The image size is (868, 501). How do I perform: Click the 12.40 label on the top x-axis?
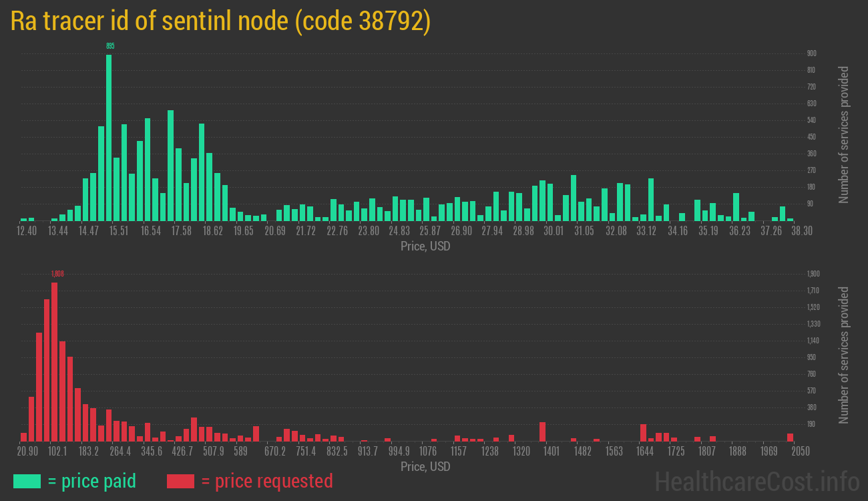(x=27, y=230)
